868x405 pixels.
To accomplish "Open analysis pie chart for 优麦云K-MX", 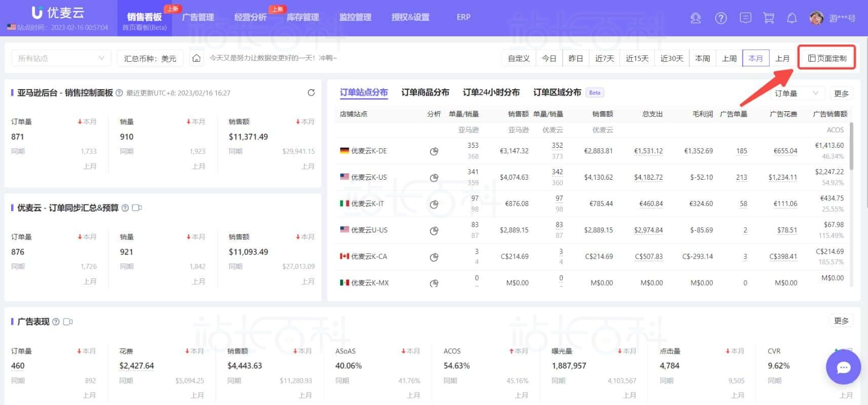I will (x=434, y=283).
